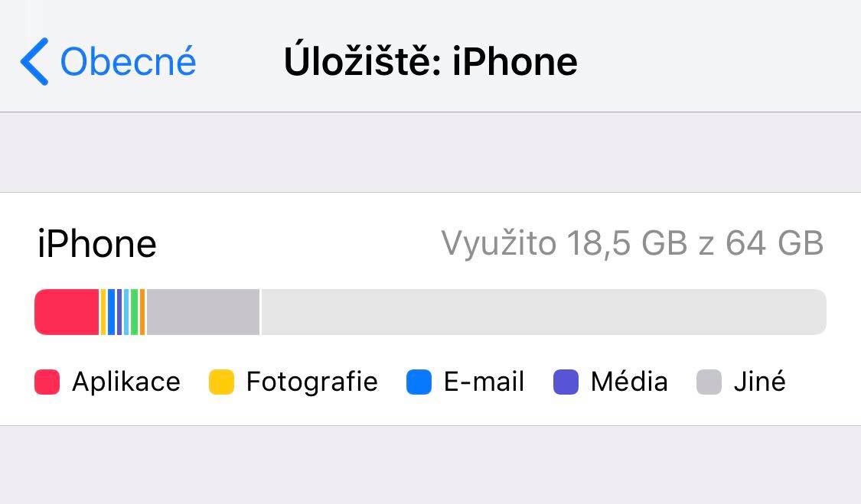Viewport: 861px width, 504px height.
Task: Click the yellow Fotografie legend swatch
Action: (x=221, y=382)
